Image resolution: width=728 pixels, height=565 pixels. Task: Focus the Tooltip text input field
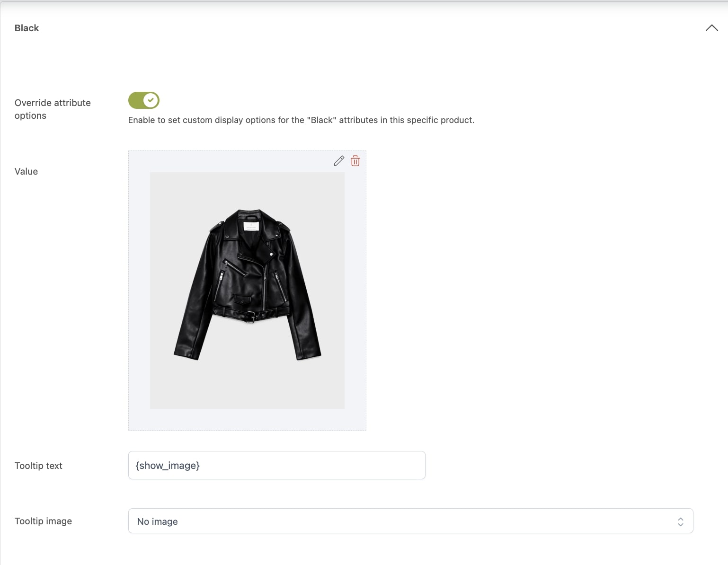tap(276, 465)
